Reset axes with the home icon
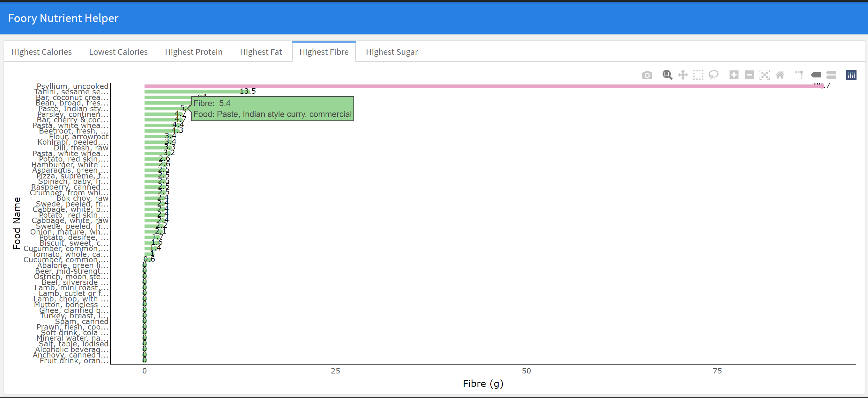The height and width of the screenshot is (398, 868). [x=780, y=75]
